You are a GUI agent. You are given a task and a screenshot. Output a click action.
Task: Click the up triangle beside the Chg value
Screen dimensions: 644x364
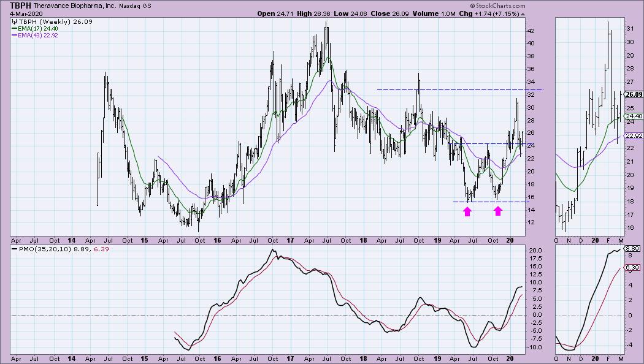(523, 14)
